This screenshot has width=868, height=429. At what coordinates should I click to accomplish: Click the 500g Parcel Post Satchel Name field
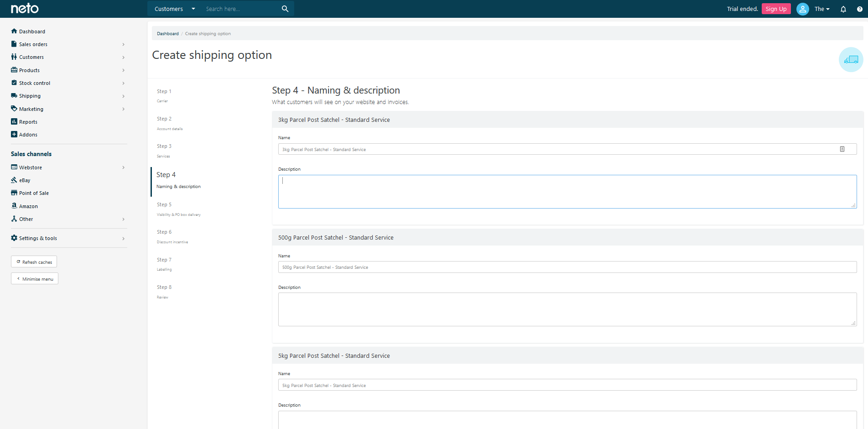coord(567,267)
